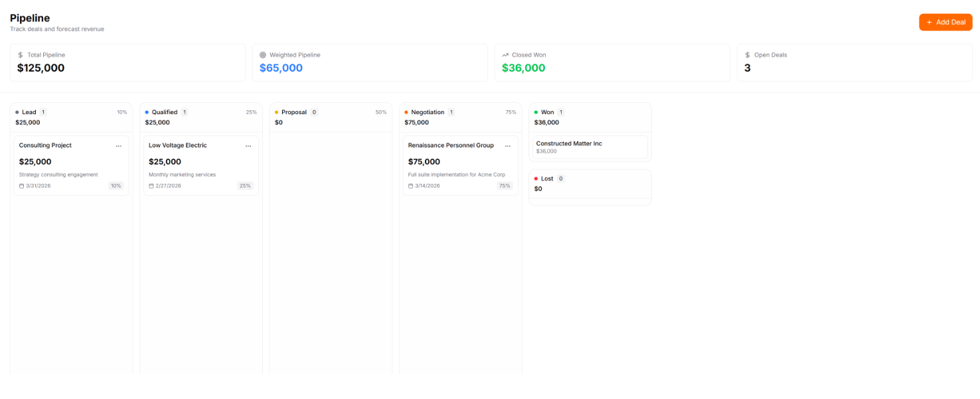Click the Add Deal button
Viewport: 980px width, 399px height.
(945, 22)
